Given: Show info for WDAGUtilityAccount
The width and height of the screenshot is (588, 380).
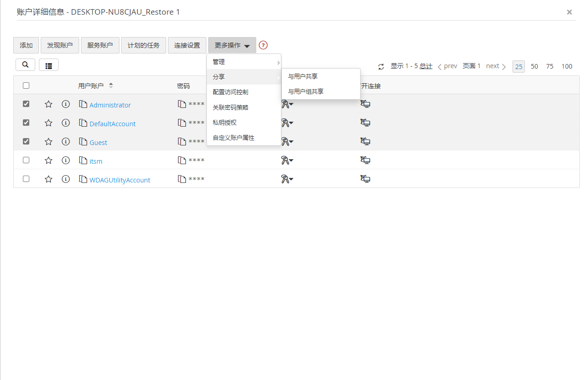Looking at the screenshot, I should [x=65, y=179].
